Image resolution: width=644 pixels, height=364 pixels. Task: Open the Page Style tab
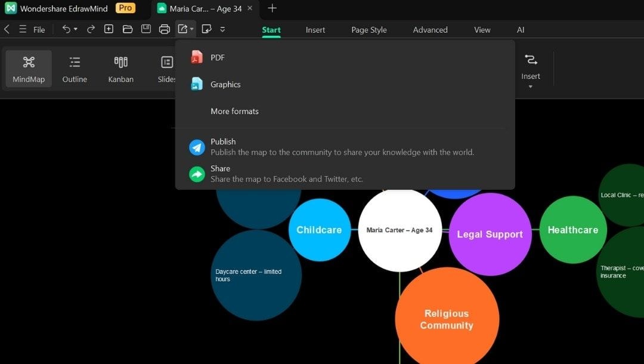click(369, 30)
